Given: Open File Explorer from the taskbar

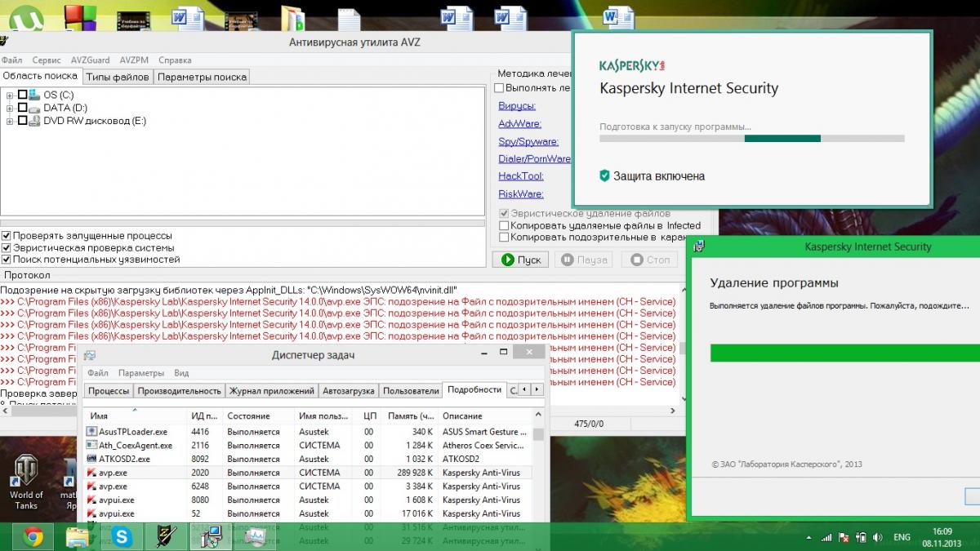Looking at the screenshot, I should pyautogui.click(x=78, y=536).
